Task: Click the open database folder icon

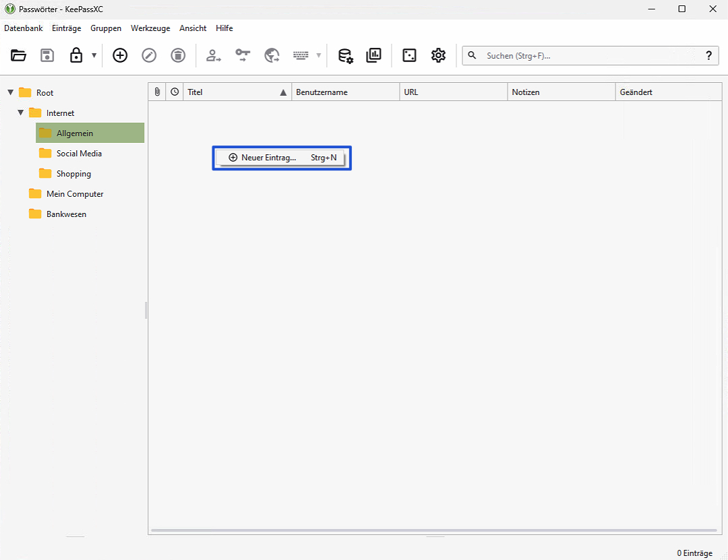Action: click(x=18, y=56)
